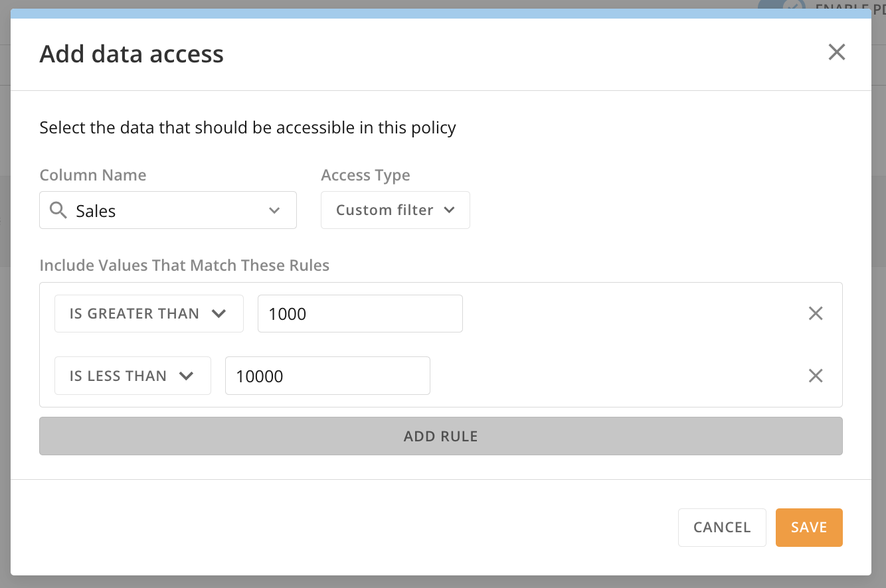The width and height of the screenshot is (886, 588).
Task: Edit the 1000 threshold value
Action: 360,313
